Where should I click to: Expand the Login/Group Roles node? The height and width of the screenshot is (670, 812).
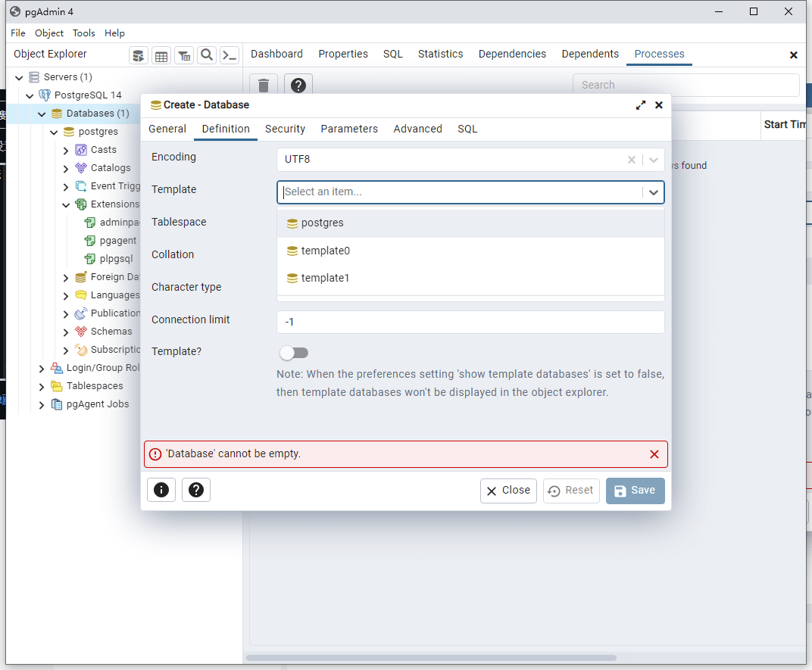click(42, 369)
